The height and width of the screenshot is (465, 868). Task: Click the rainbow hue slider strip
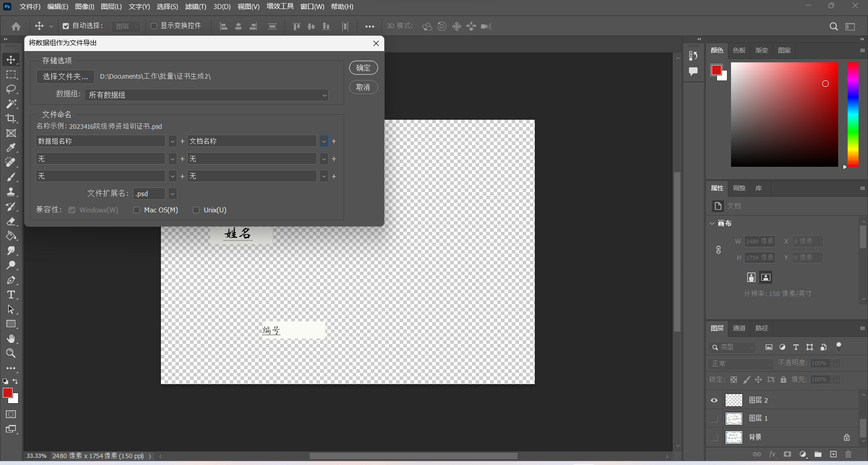853,114
